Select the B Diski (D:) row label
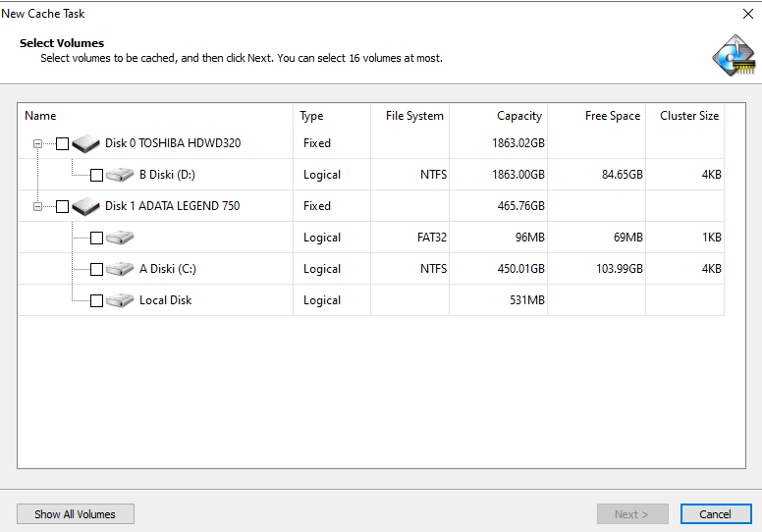Viewport: 762px width, 532px height. click(x=167, y=175)
